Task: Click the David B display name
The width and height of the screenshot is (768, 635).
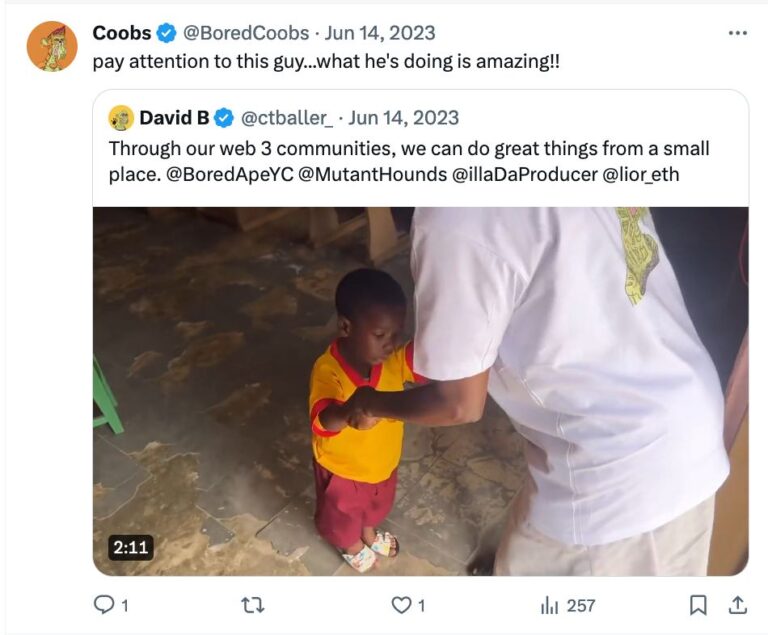Action: (x=174, y=118)
